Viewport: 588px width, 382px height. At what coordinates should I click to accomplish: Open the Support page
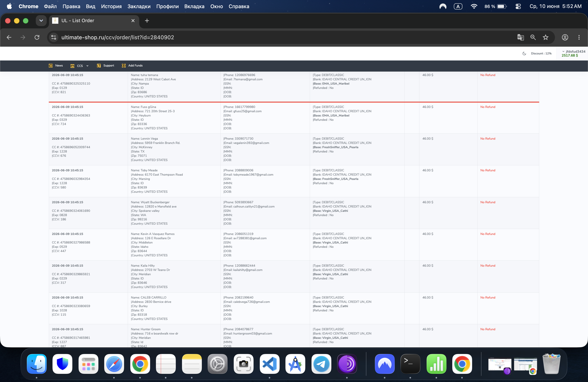pyautogui.click(x=106, y=66)
